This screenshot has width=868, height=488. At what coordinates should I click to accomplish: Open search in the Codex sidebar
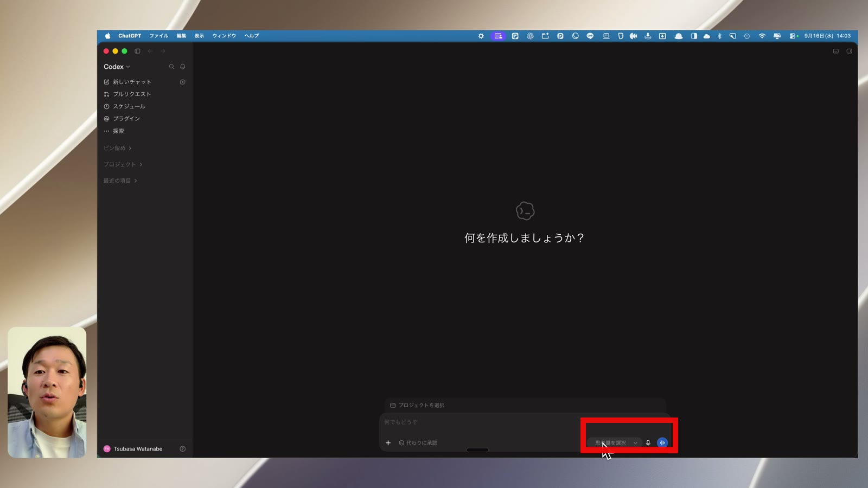pyautogui.click(x=171, y=67)
